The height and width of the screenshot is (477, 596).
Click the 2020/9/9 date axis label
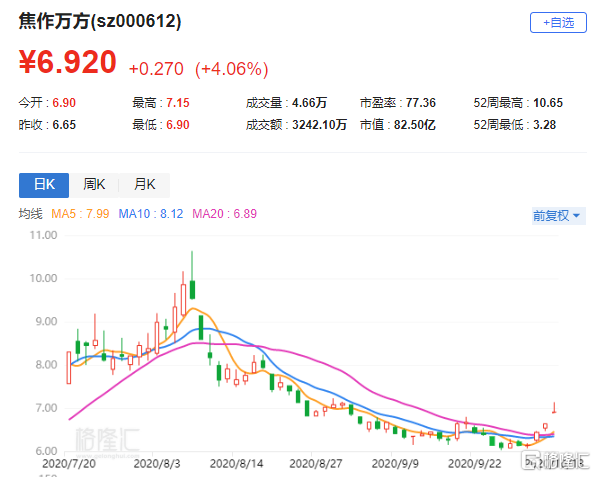click(395, 464)
